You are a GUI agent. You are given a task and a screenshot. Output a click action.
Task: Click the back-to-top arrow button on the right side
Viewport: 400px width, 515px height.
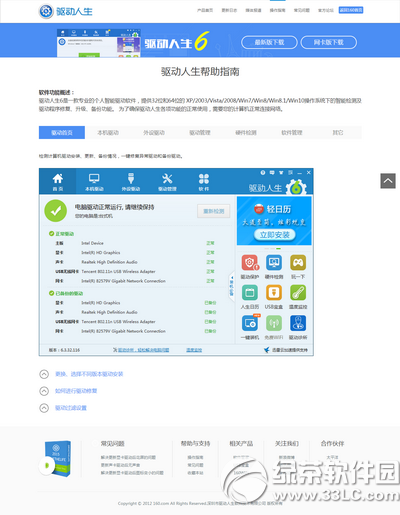388,181
